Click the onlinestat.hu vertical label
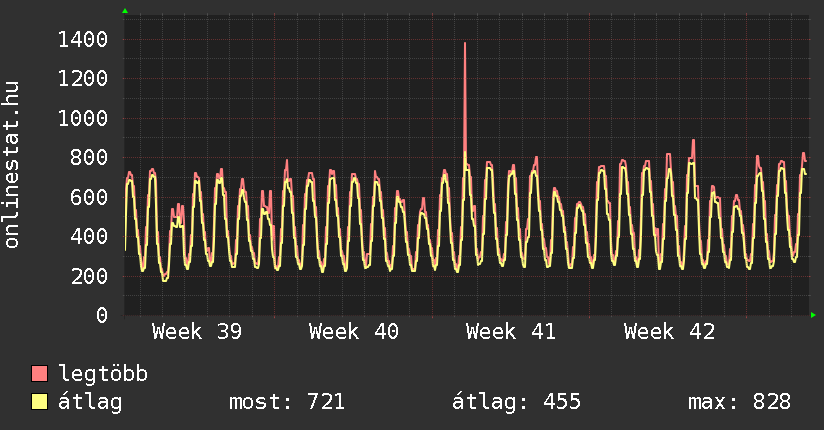The width and height of the screenshot is (824, 430). coord(12,165)
